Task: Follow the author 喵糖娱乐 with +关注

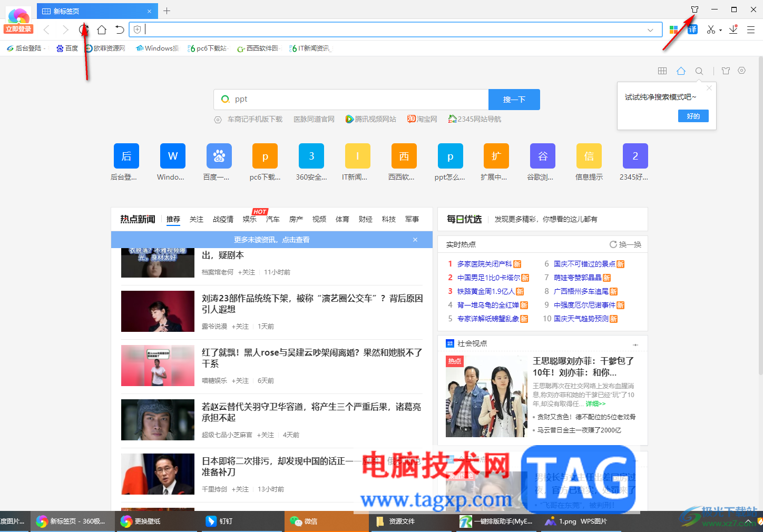Action: (240, 381)
